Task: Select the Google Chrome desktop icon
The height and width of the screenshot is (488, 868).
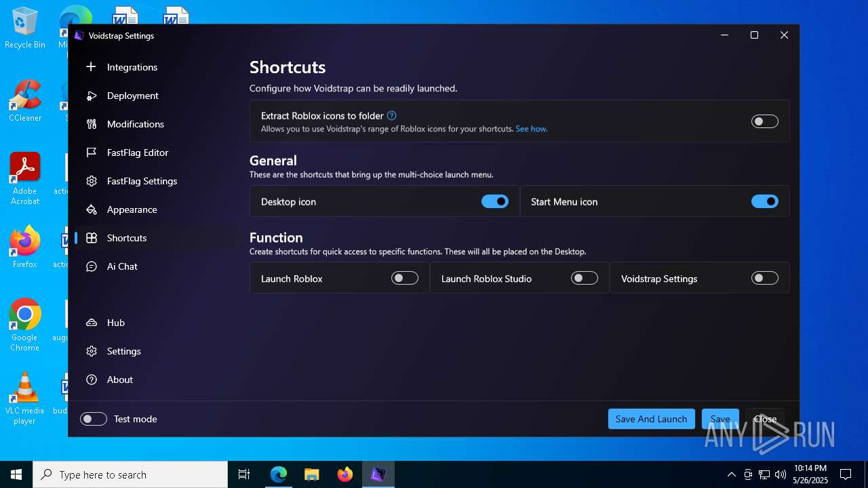Action: coord(25,325)
